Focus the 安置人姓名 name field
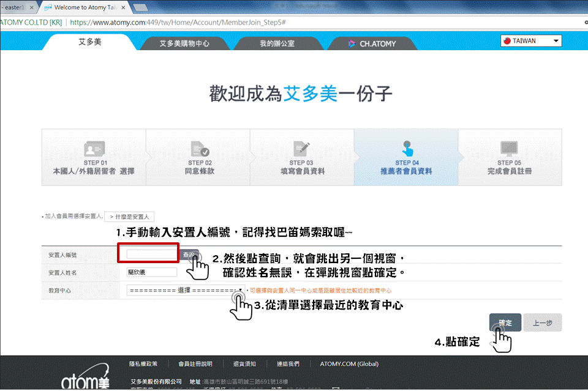The height and width of the screenshot is (391, 588). click(151, 272)
